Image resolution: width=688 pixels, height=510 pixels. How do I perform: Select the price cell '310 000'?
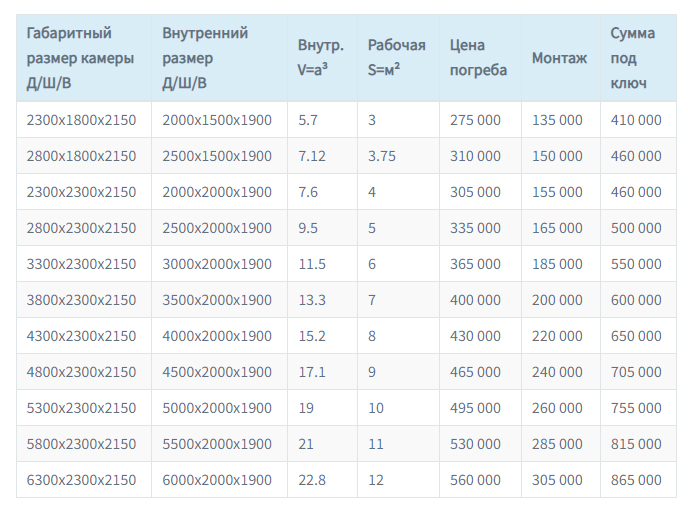480,156
